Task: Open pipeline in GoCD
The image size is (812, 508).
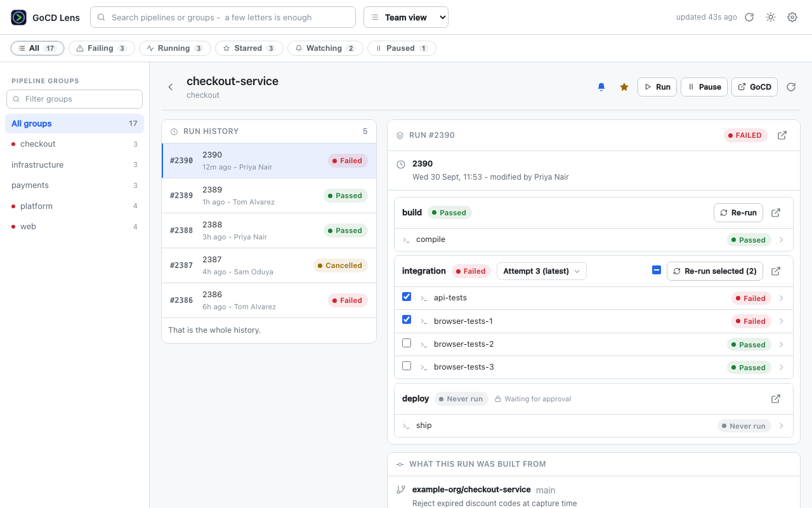Action: tap(755, 87)
